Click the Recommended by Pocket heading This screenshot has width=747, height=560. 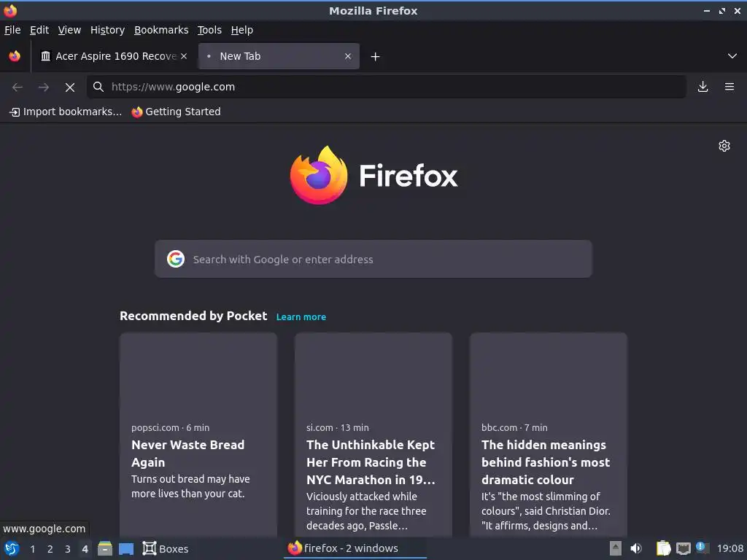coord(193,316)
